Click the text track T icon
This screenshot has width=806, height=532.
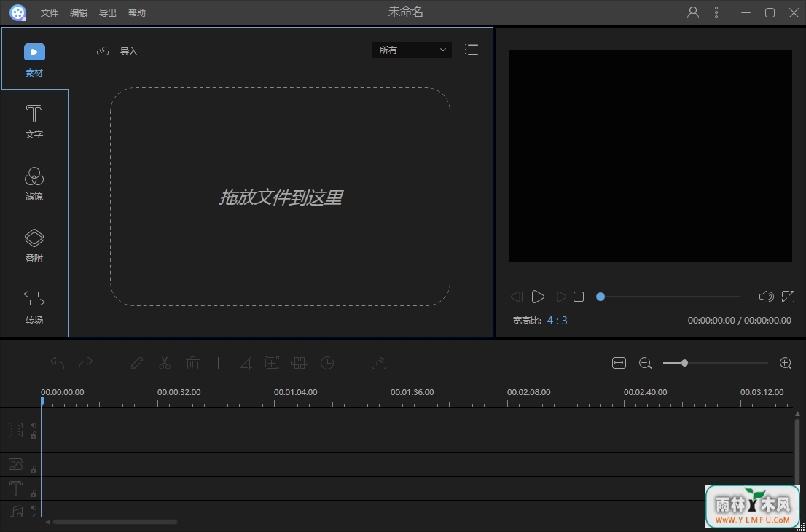(x=16, y=488)
